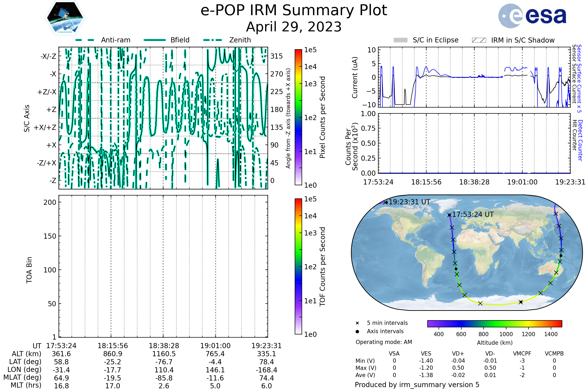Click the CASSIOPE satellite mission logo

point(65,18)
